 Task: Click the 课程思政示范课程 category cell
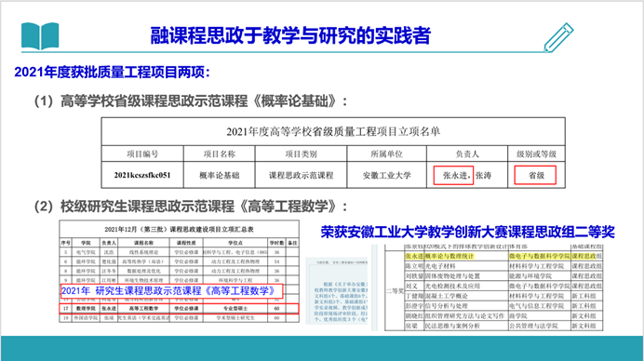pos(301,175)
